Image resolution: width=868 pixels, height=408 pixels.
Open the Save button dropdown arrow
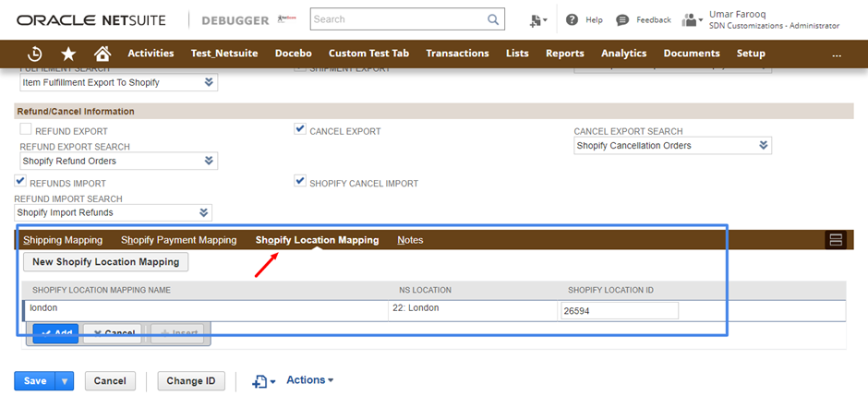[x=65, y=381]
